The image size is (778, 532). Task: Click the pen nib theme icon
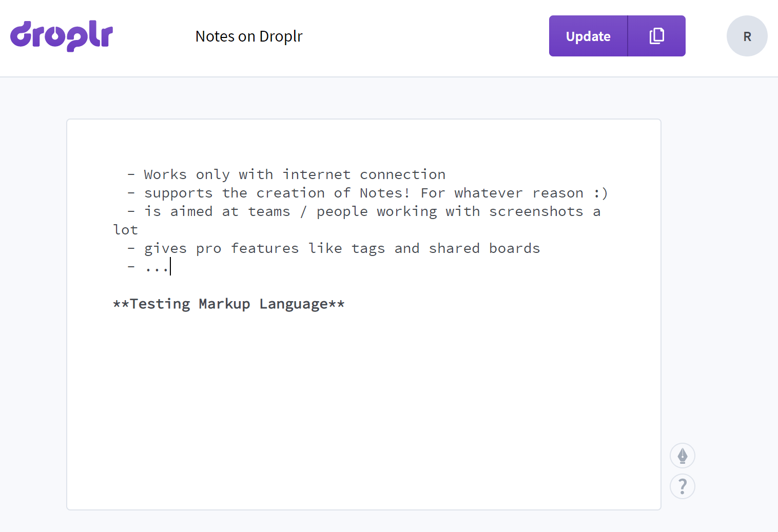pos(683,456)
